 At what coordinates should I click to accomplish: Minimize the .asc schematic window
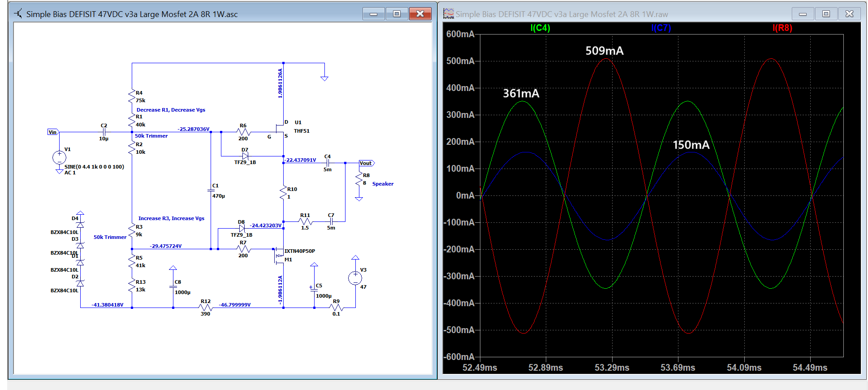(x=373, y=14)
